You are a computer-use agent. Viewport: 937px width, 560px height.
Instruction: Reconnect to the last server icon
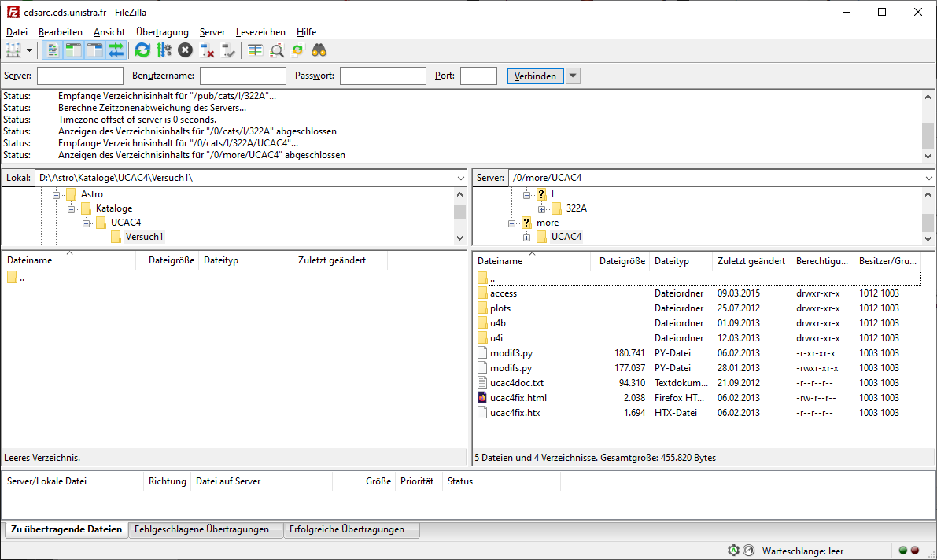pyautogui.click(x=228, y=51)
